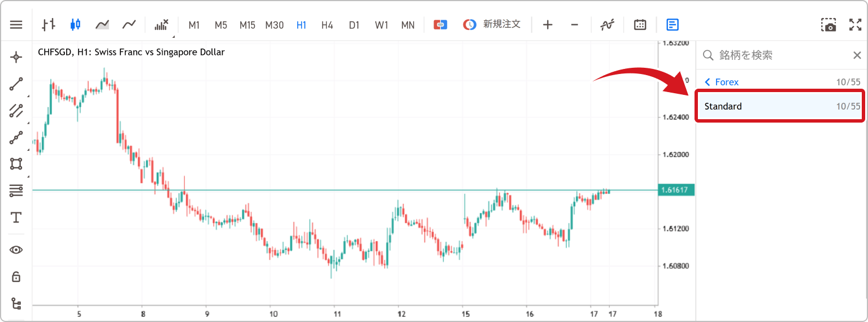Toggle the lock drawings icon

(16, 277)
